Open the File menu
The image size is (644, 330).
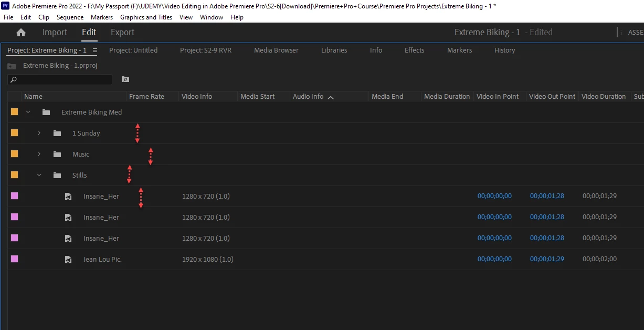(x=8, y=17)
